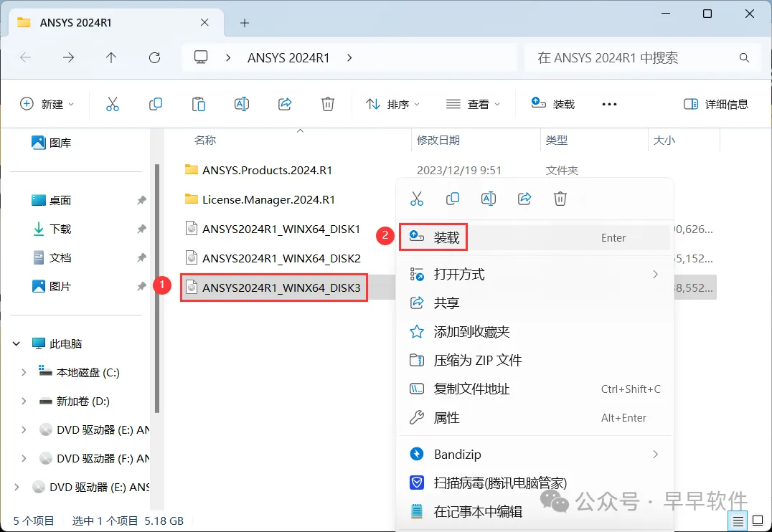Go up one folder level

pos(111,57)
